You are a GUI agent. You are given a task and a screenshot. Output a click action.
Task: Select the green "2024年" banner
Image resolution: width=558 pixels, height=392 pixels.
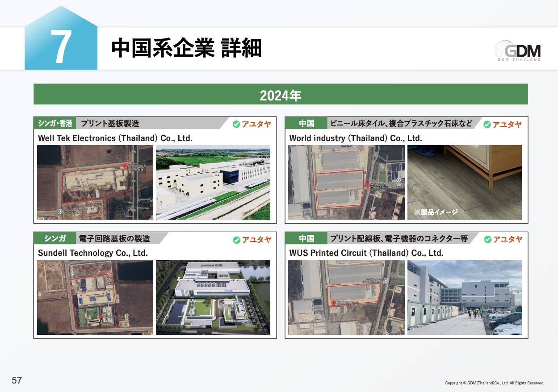pos(281,95)
